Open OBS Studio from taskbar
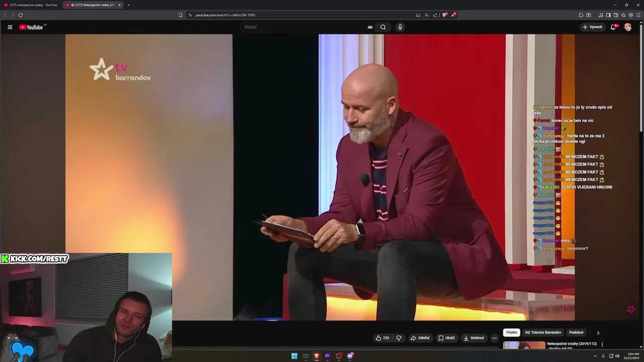The image size is (644, 362). [339, 356]
